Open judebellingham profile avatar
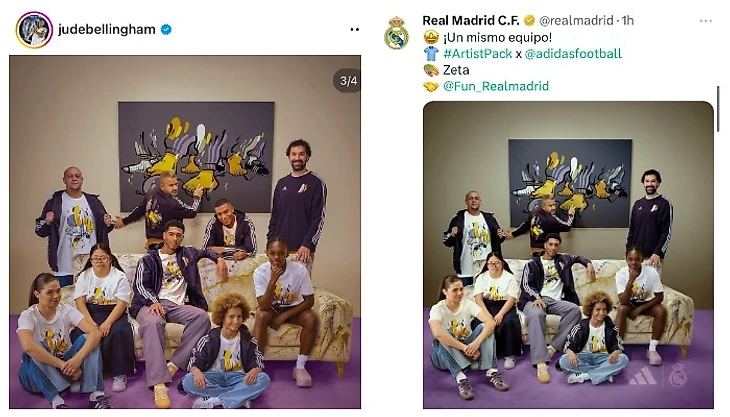The height and width of the screenshot is (417, 730). click(34, 30)
